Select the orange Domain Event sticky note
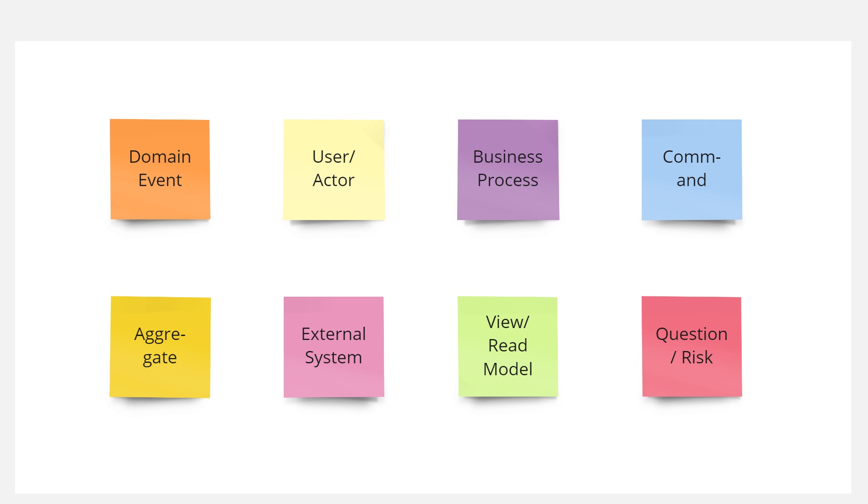Viewport: 868px width, 504px height. (160, 169)
